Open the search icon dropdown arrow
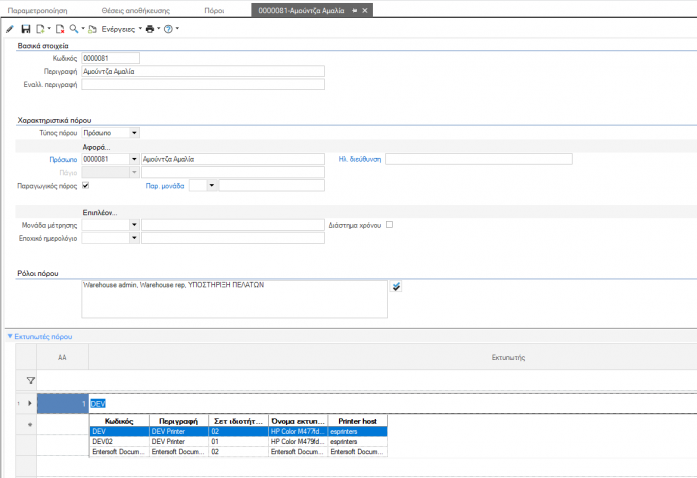This screenshot has height=478, width=697. pyautogui.click(x=83, y=28)
